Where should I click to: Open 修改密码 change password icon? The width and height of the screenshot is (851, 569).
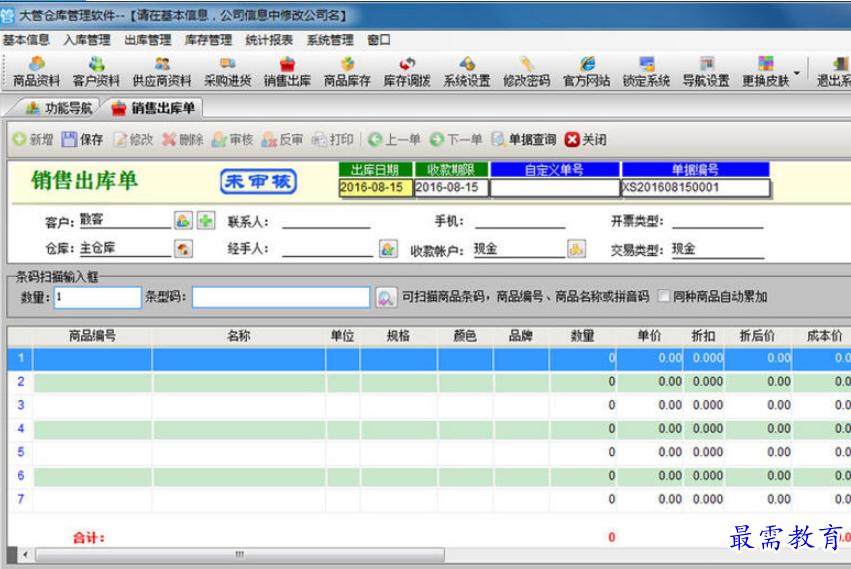[526, 72]
